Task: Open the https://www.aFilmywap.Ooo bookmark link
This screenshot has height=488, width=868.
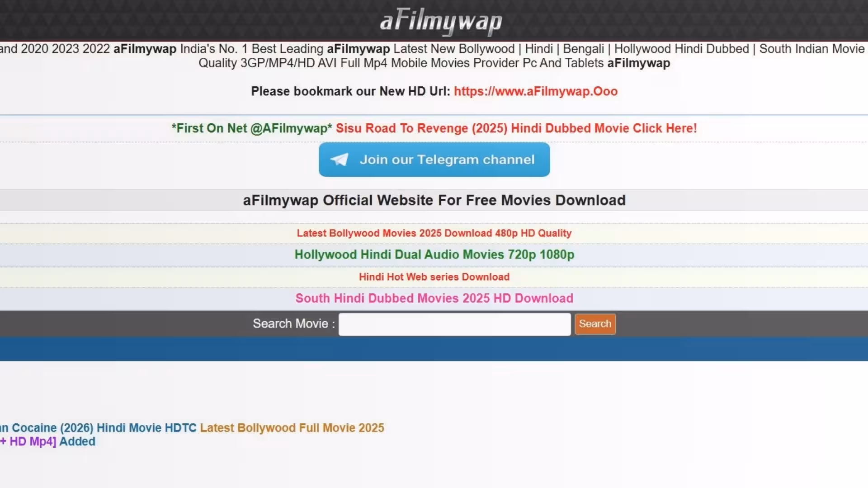Action: 536,91
